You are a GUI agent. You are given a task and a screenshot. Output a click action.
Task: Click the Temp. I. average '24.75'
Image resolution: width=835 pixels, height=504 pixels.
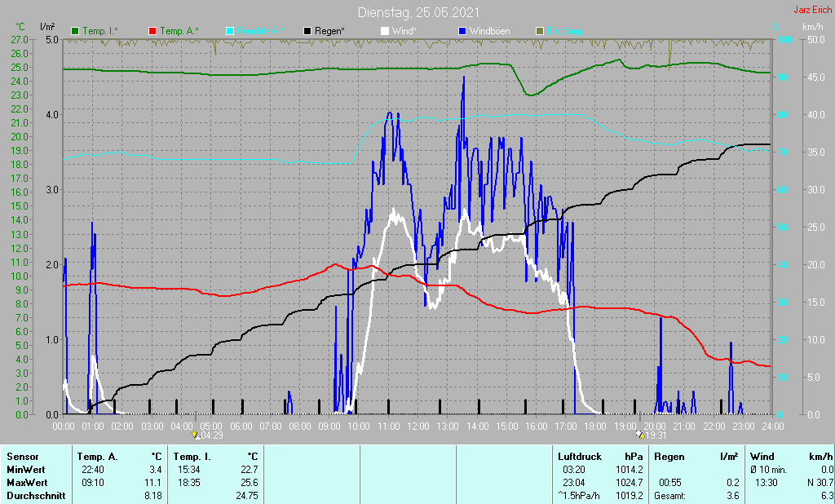point(246,496)
